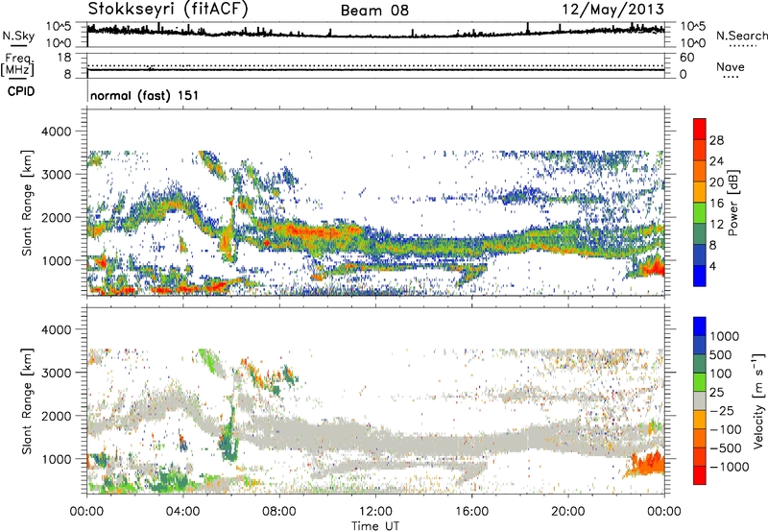768x532 pixels.
Task: Click the blue bottom of power colorbar
Action: point(700,276)
